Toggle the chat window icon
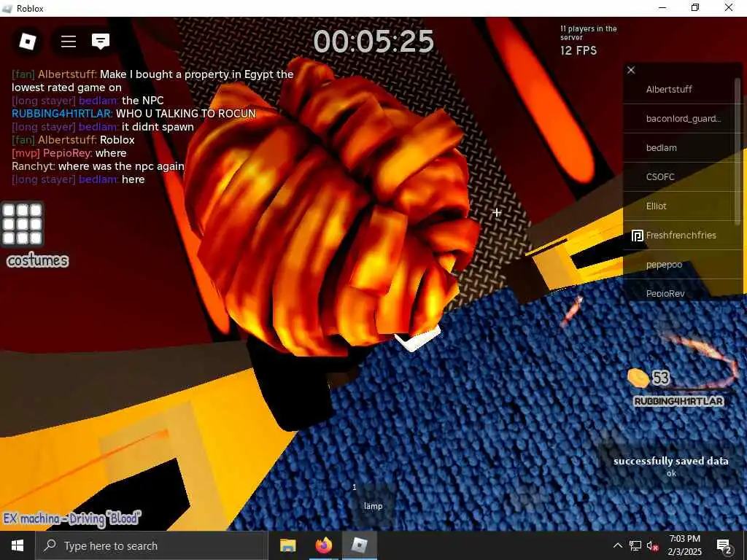This screenshot has width=747, height=560. click(x=101, y=42)
